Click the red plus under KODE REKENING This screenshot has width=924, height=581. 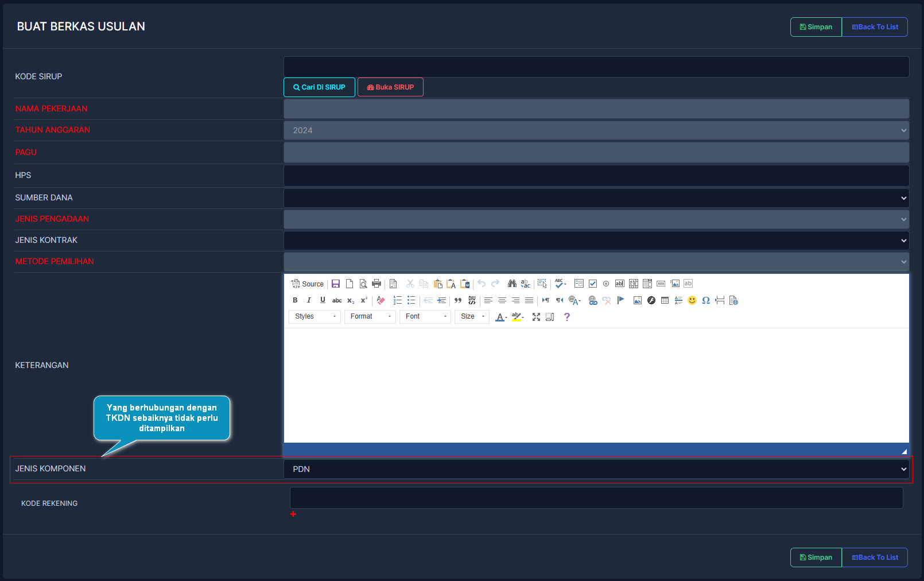click(293, 514)
